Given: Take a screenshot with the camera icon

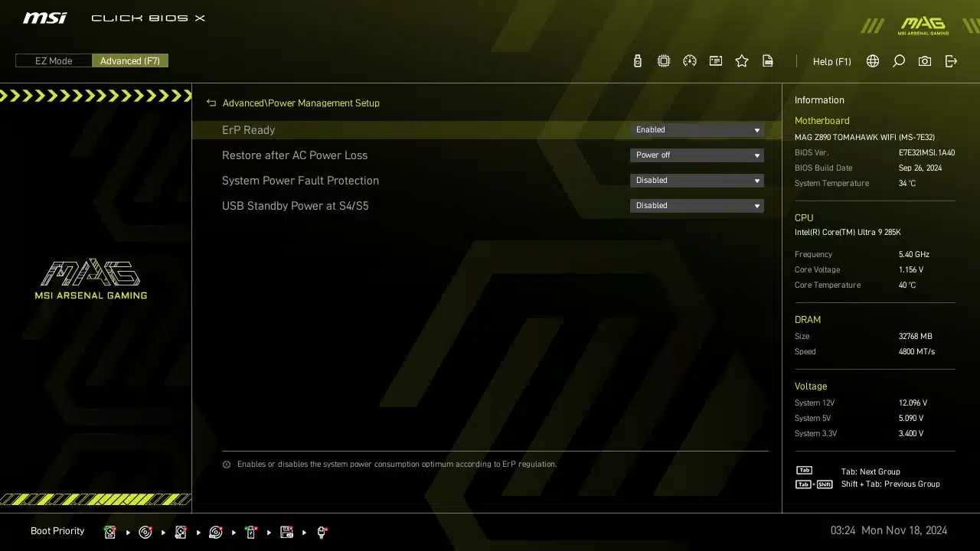Looking at the screenshot, I should [x=925, y=61].
